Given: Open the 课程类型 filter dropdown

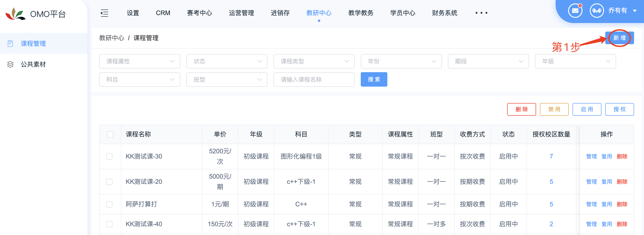Looking at the screenshot, I should pyautogui.click(x=314, y=61).
